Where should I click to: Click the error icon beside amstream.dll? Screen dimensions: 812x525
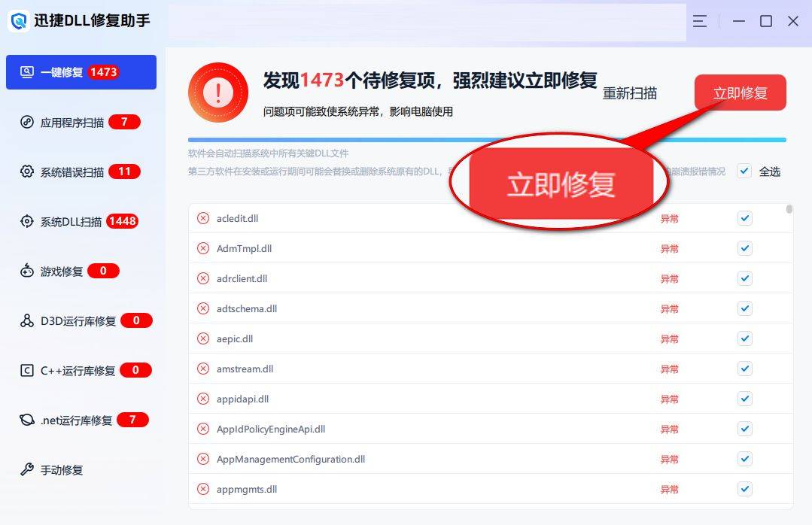coord(203,368)
